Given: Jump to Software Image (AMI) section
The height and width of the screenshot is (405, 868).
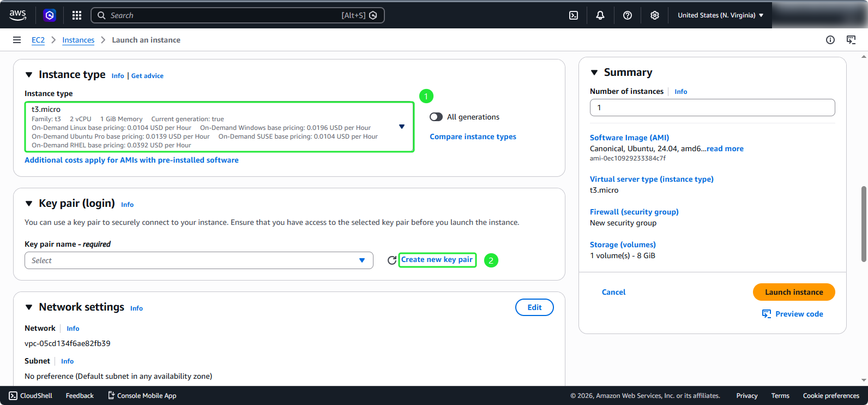Looking at the screenshot, I should tap(629, 138).
